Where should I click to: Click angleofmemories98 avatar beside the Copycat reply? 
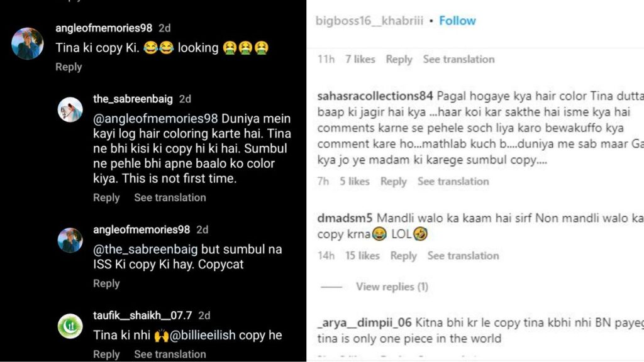point(70,240)
